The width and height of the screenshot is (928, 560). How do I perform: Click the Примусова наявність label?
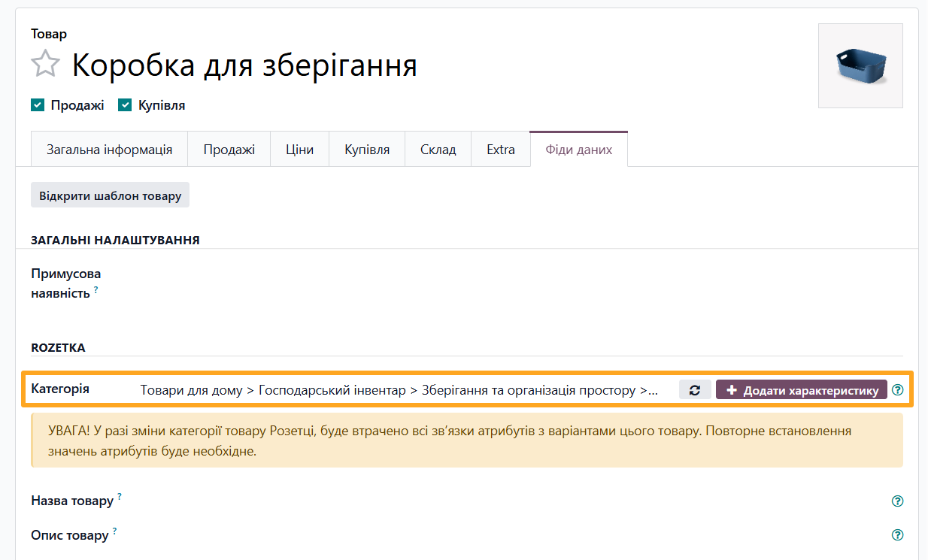[65, 283]
